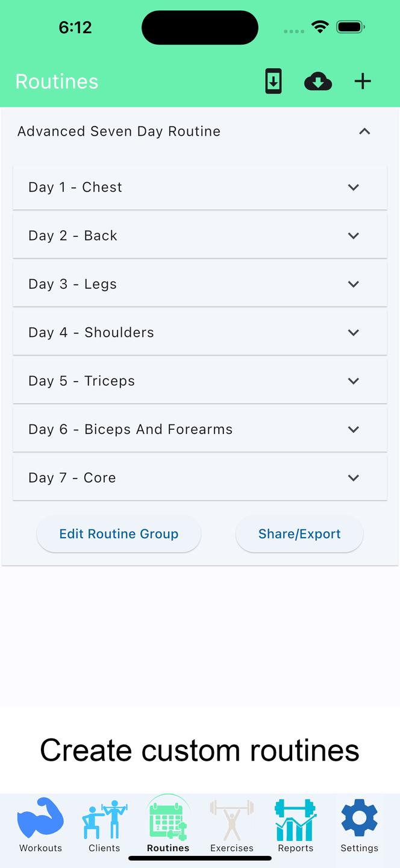Open Reports barbell chart icon
The height and width of the screenshot is (868, 400).
(296, 820)
